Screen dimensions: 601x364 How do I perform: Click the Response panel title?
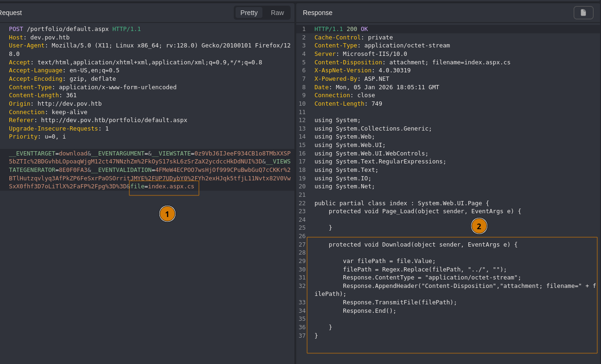point(317,13)
